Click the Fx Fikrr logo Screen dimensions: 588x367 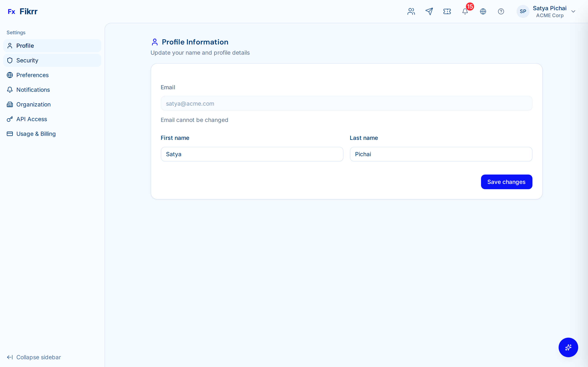tap(23, 11)
